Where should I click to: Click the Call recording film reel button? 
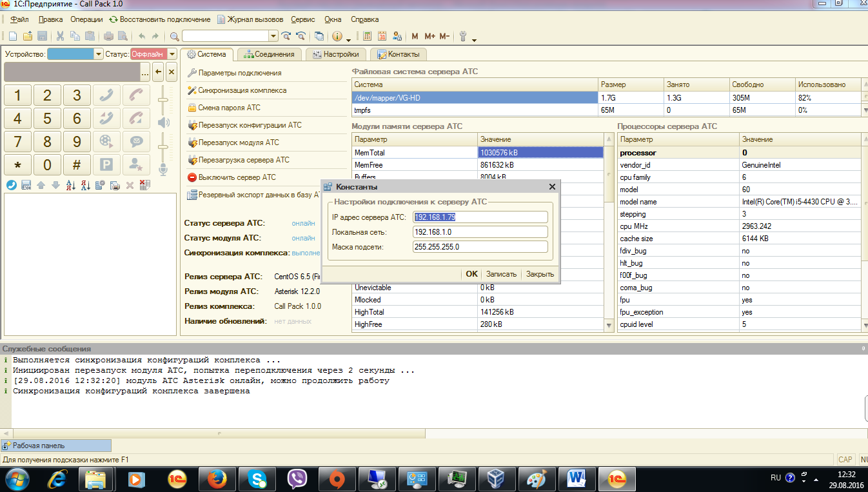106,141
